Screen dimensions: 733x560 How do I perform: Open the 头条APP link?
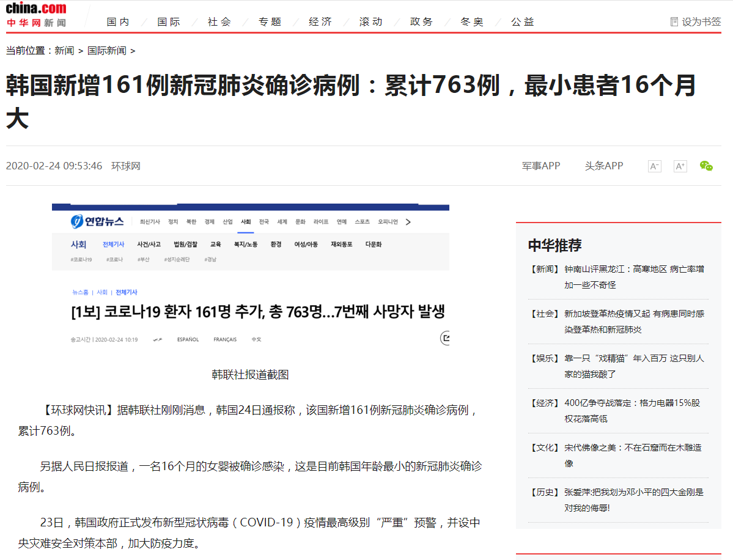coord(603,166)
